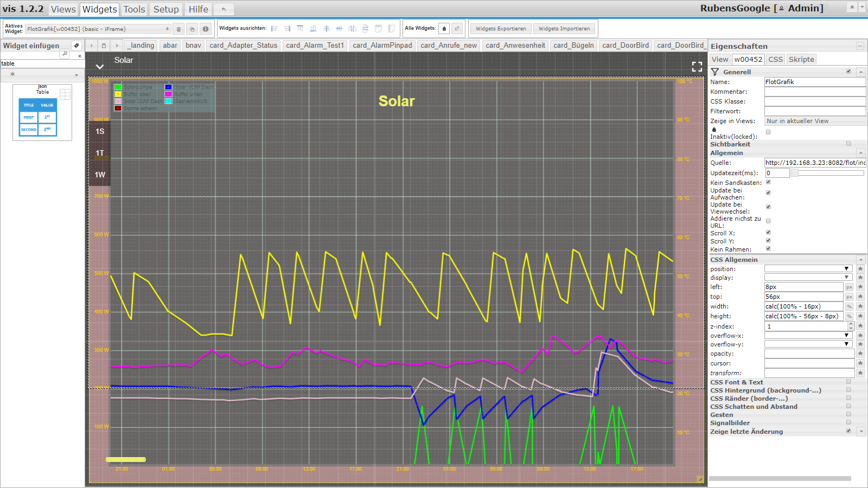Open widget info icon
The height and width of the screenshot is (488, 868).
(206, 29)
